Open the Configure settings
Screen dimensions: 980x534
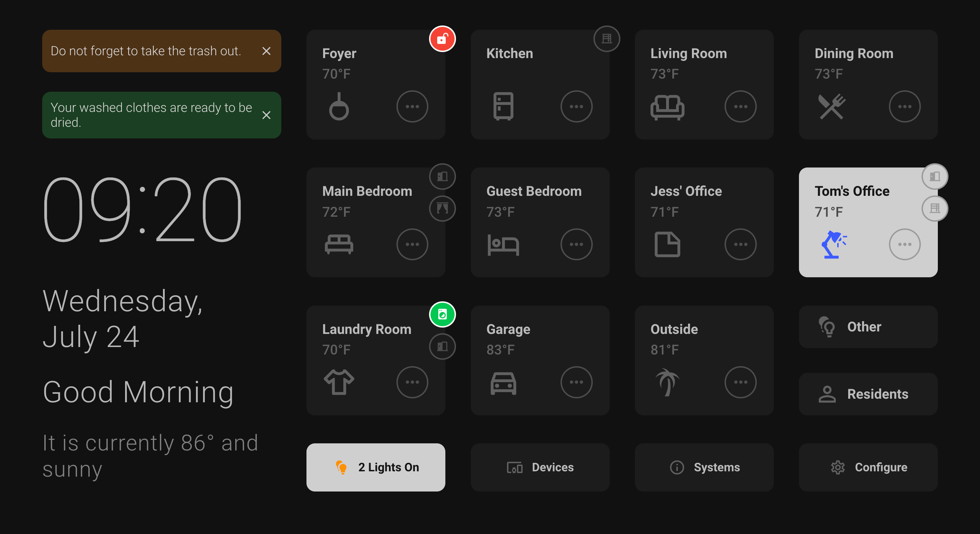pos(868,467)
